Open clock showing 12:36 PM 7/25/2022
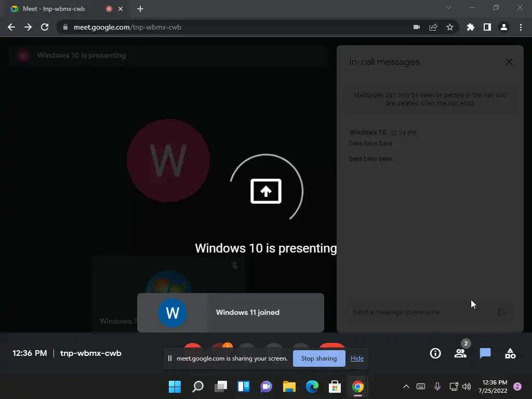The image size is (532, 399). pyautogui.click(x=493, y=387)
